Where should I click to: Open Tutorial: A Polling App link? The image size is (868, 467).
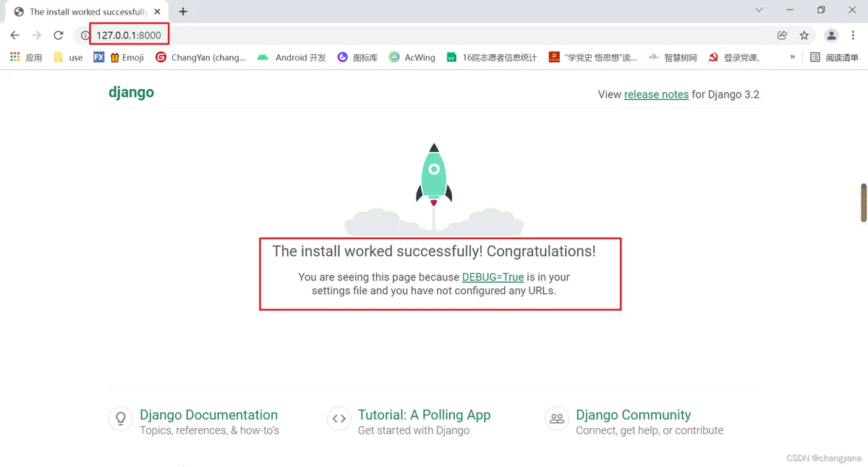[424, 415]
